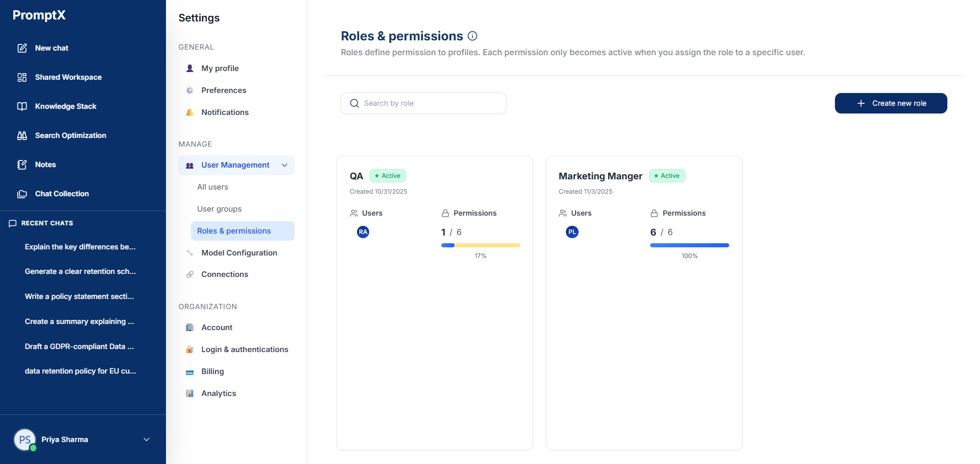This screenshot has height=464, width=980.
Task: Click the Search Optimization binoculars icon
Action: pos(22,135)
